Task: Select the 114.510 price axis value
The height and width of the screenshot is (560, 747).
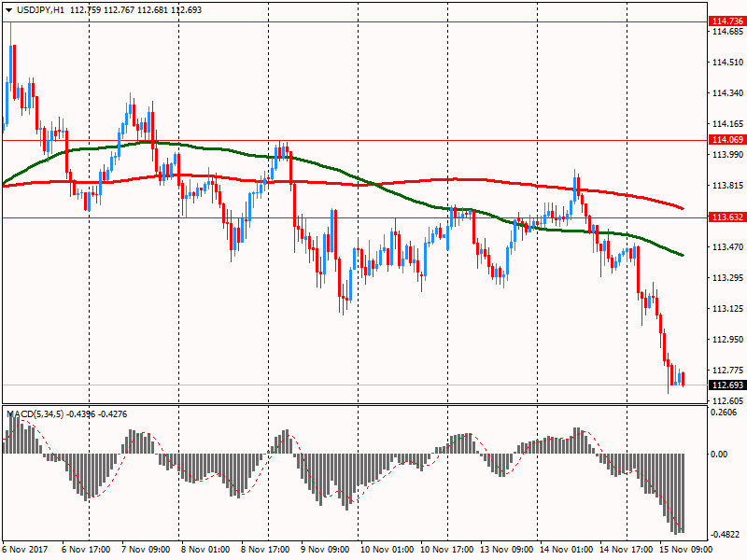Action: pyautogui.click(x=727, y=63)
